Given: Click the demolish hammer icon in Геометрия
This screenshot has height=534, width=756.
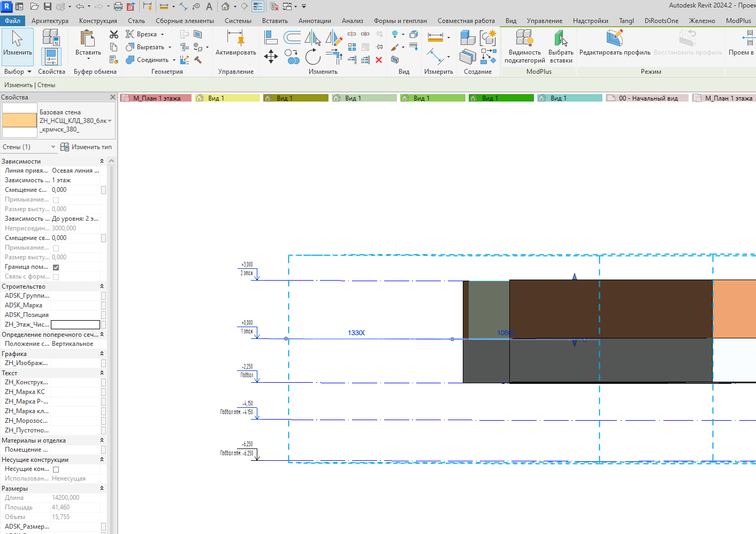Looking at the screenshot, I should click(x=197, y=60).
